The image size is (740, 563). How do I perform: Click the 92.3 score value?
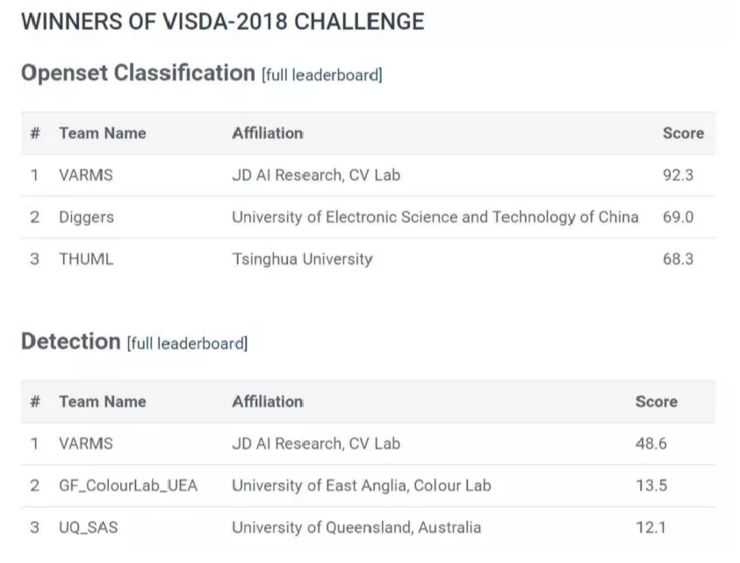[678, 175]
